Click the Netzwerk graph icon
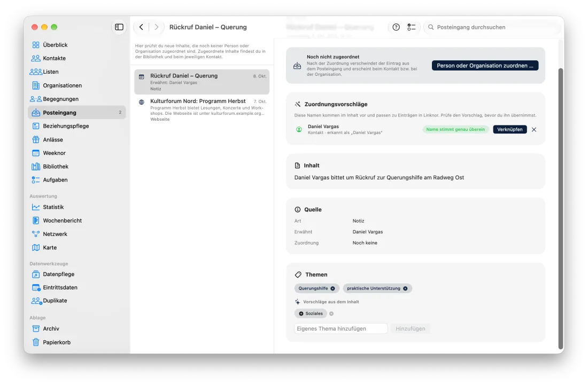This screenshot has height=385, width=588. 36,234
